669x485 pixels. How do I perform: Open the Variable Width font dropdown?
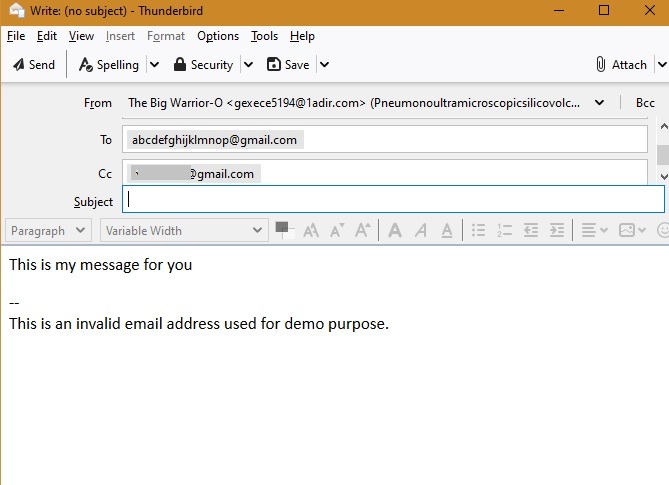(x=184, y=230)
